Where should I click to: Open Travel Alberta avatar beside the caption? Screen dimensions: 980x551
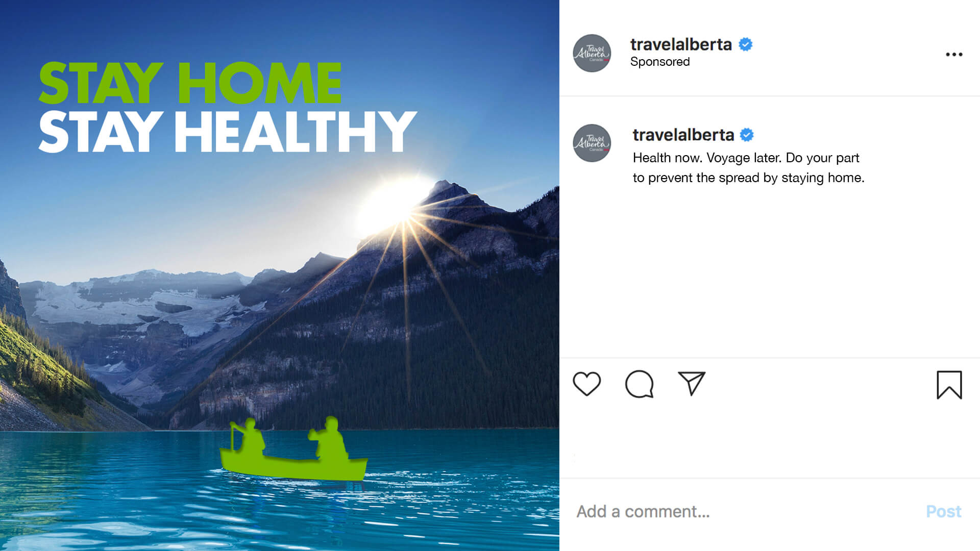[x=592, y=143]
